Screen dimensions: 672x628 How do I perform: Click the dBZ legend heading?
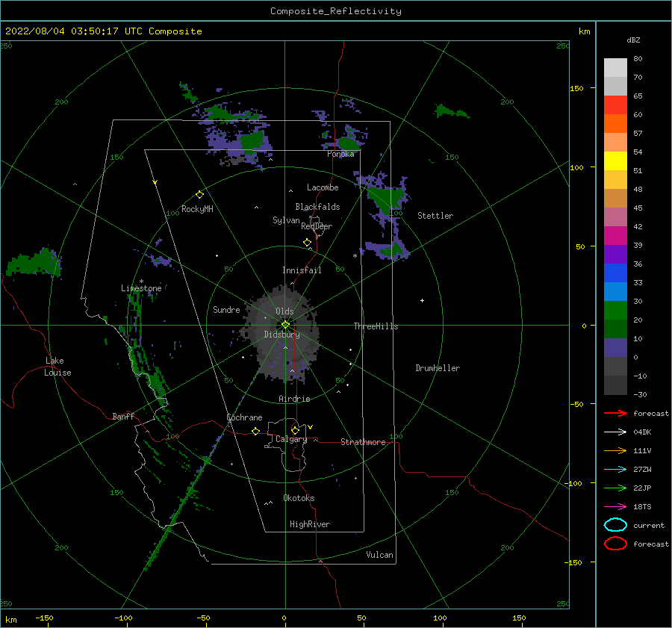tap(633, 40)
